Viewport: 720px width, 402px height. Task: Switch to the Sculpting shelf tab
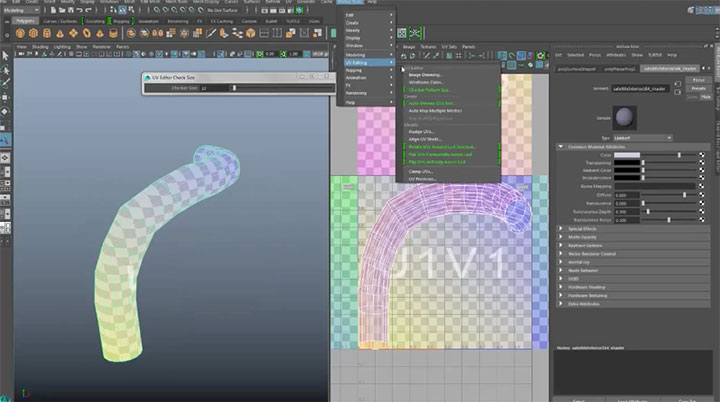coord(95,21)
